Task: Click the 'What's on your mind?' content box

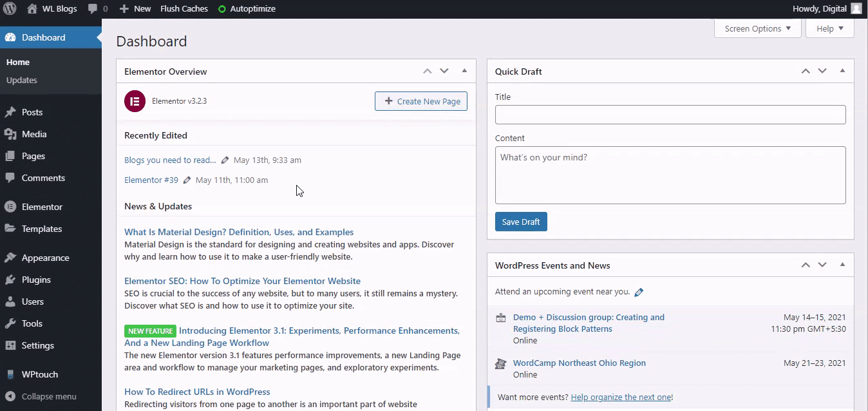Action: coord(670,175)
